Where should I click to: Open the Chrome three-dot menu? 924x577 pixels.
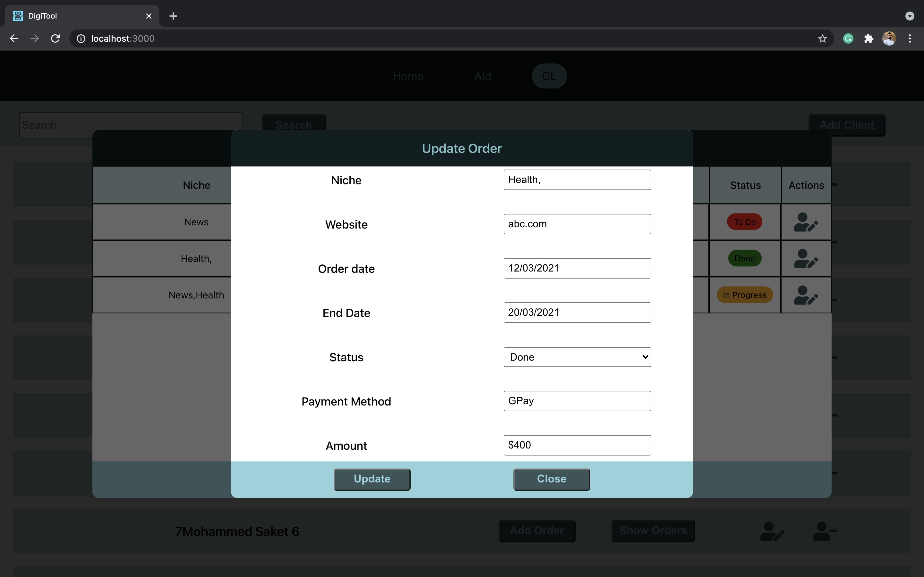pyautogui.click(x=910, y=38)
